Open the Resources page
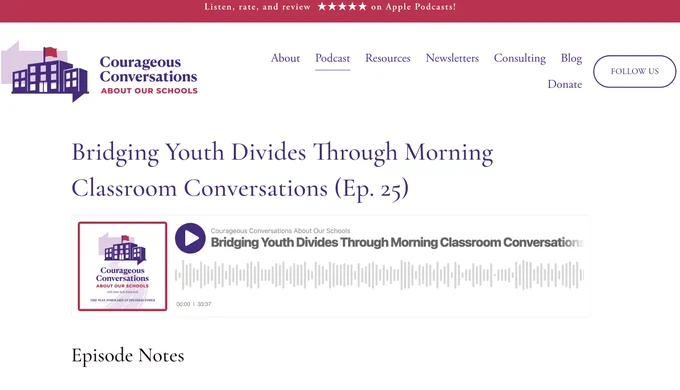This screenshot has height=390, width=680. point(388,58)
